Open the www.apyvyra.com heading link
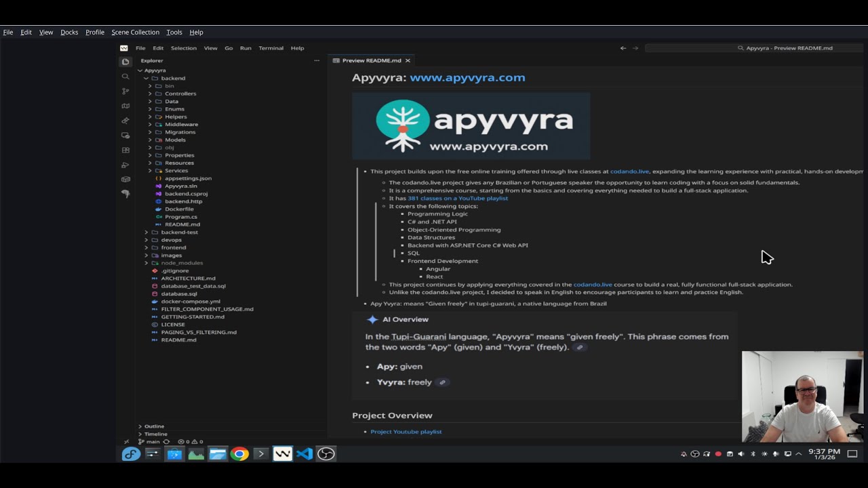868x488 pixels. (467, 77)
